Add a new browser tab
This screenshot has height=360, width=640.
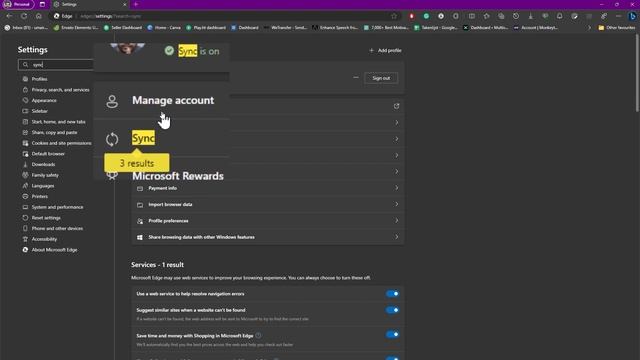click(x=136, y=4)
